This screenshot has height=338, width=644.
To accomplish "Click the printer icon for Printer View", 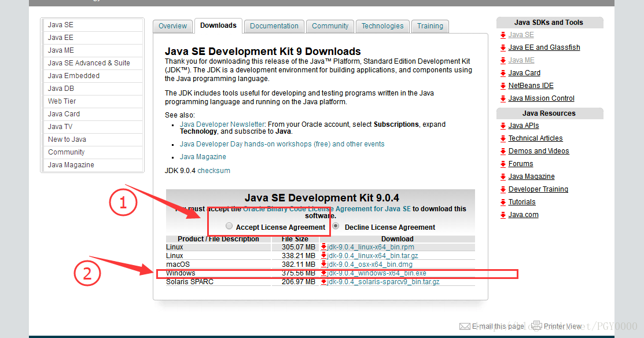I will tap(536, 326).
